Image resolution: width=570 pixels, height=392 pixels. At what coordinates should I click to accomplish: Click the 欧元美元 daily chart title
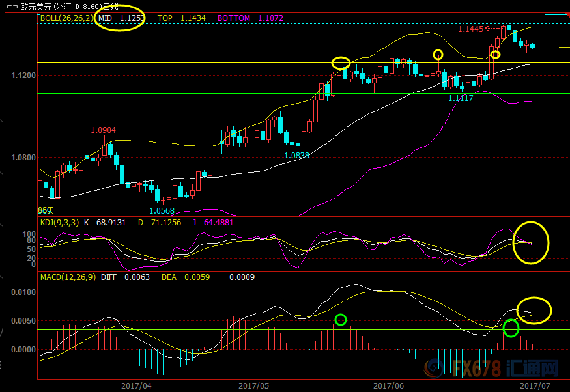pyautogui.click(x=70, y=7)
